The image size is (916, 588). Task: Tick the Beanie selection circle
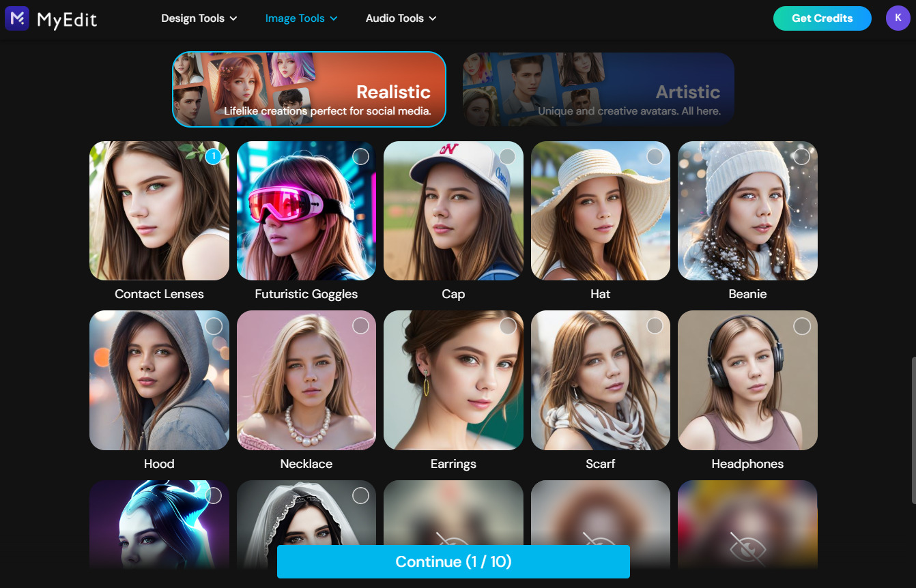click(802, 157)
